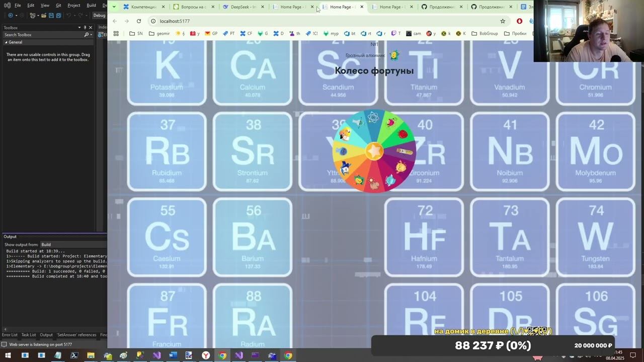
Task: Click the Save All toolbar icon
Action: point(59,16)
